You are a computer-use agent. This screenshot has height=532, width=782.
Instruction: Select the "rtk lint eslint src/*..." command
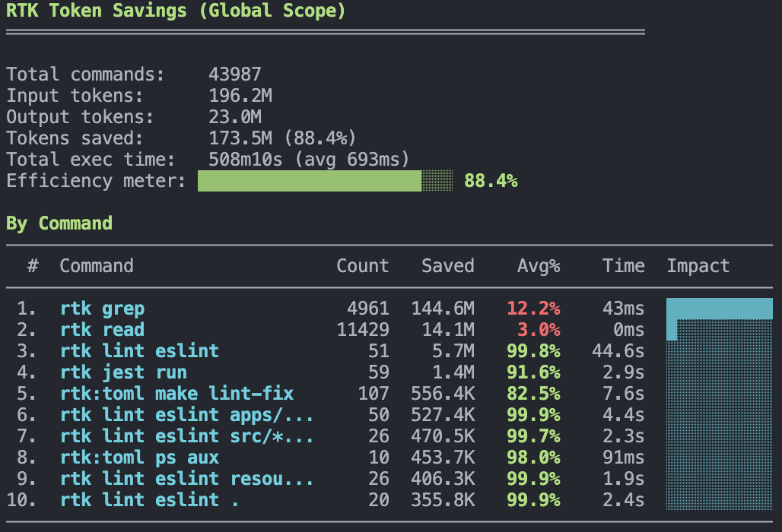[x=187, y=436]
